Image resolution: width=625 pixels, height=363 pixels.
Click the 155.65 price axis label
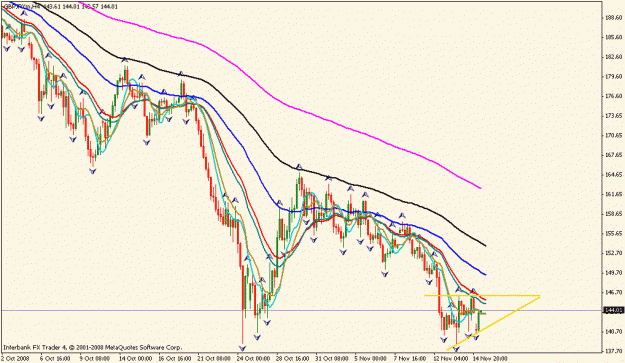point(614,233)
